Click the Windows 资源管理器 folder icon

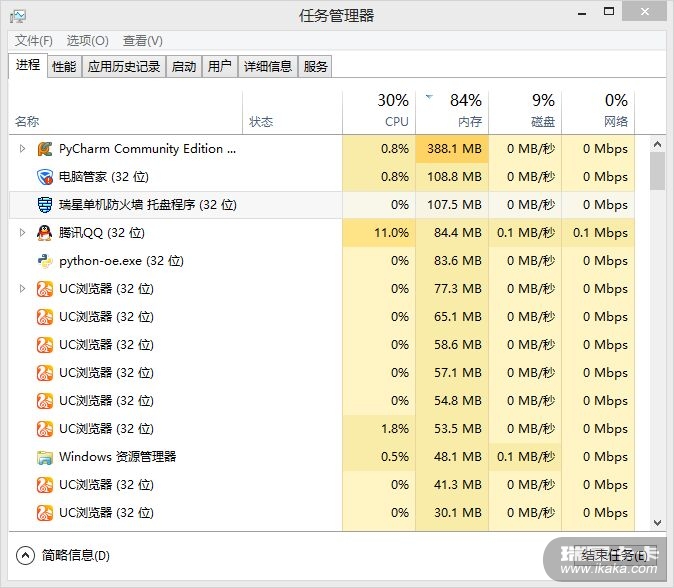pos(45,457)
